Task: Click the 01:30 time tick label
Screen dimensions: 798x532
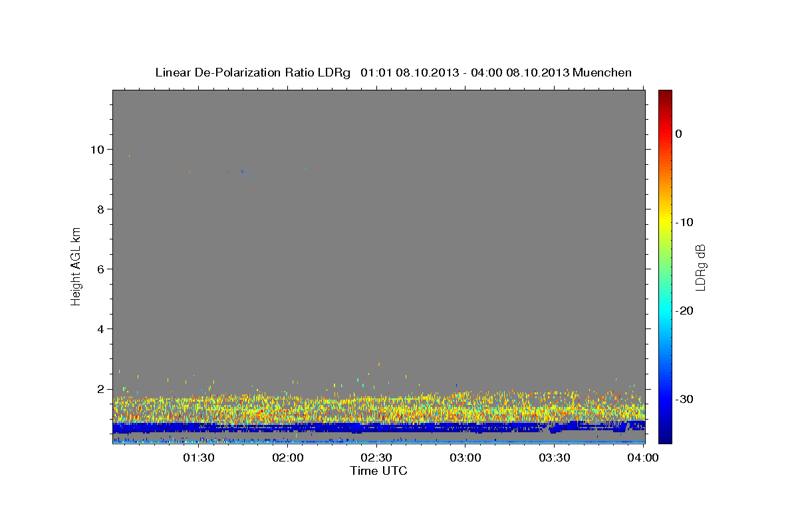Action: [199, 458]
